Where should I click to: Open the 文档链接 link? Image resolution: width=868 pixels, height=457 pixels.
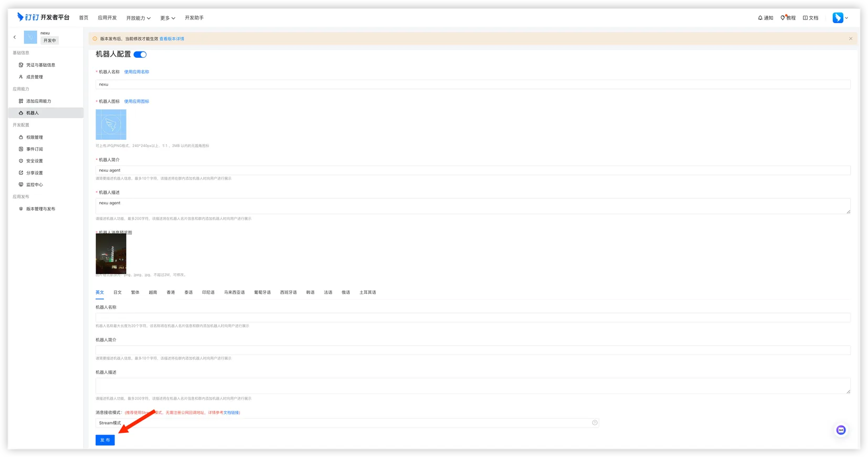231,413
